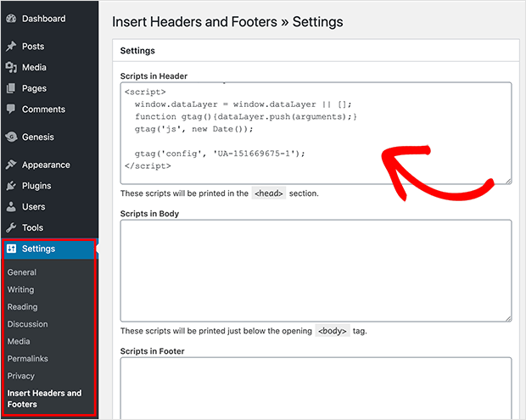Click the Dashboard gauge icon
This screenshot has width=526, height=420.
click(11, 19)
